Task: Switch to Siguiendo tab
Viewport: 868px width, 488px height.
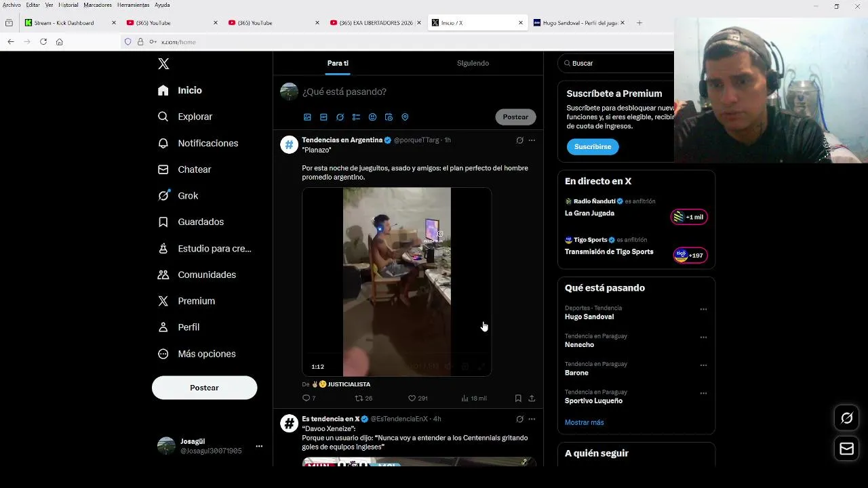Action: (x=473, y=63)
